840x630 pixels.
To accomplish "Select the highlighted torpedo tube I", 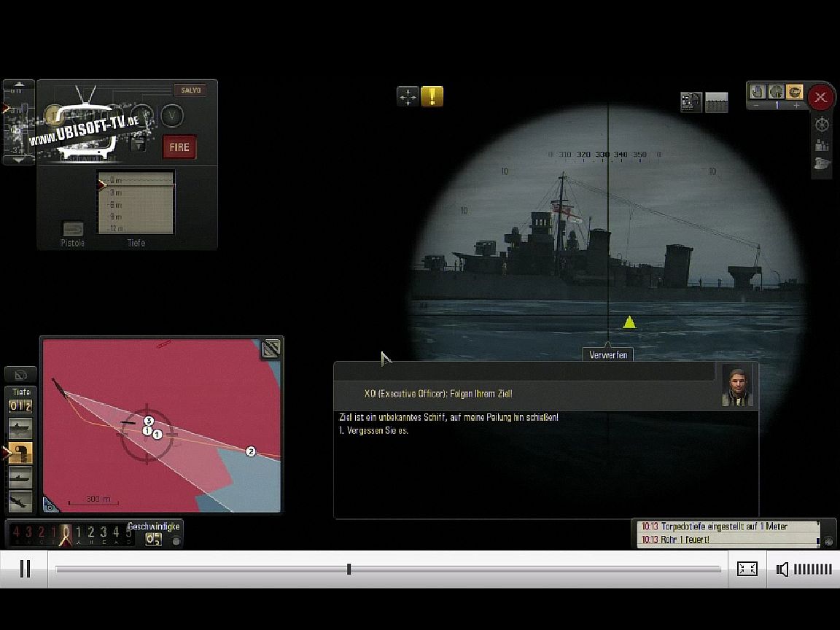I will 53,115.
